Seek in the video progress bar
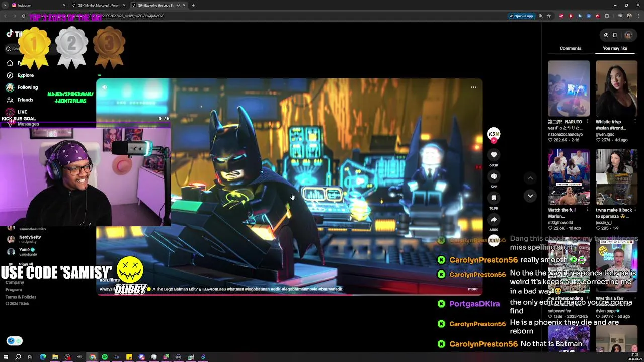Image resolution: width=644 pixels, height=362 pixels. coord(289,295)
